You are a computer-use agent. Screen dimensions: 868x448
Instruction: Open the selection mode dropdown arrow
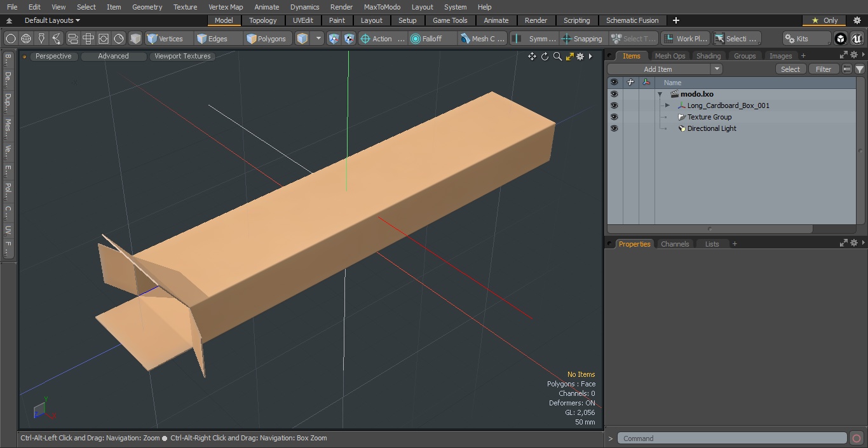pos(318,39)
